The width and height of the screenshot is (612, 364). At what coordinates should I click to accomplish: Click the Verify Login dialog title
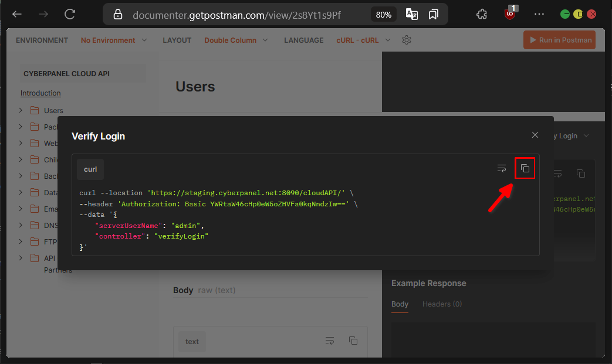pyautogui.click(x=99, y=136)
